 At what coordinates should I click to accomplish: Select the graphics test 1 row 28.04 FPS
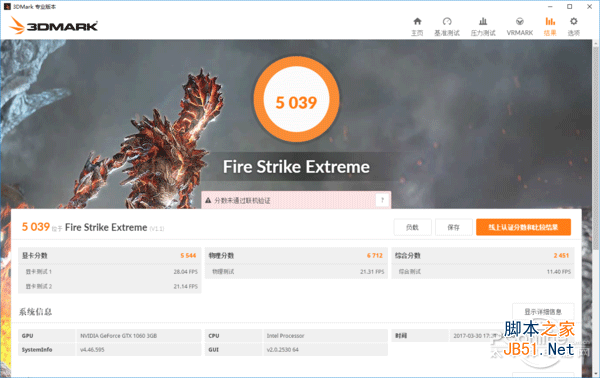tap(109, 272)
